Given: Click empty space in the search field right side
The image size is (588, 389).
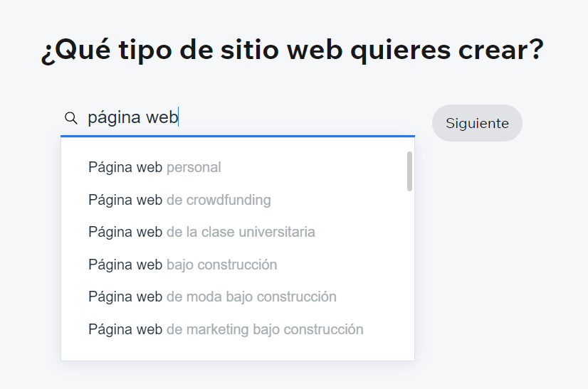Looking at the screenshot, I should (x=320, y=118).
